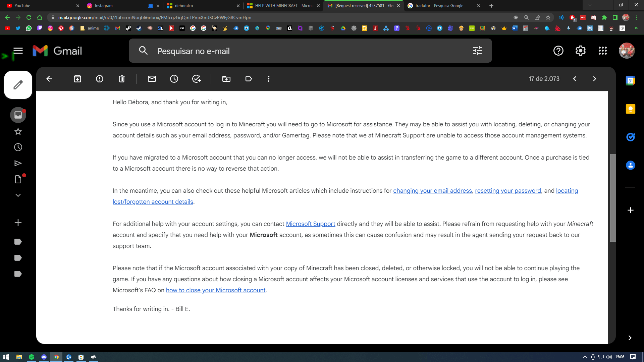Viewport: 644px width, 362px height.
Task: Open more email options with three dots
Action: pos(268,79)
